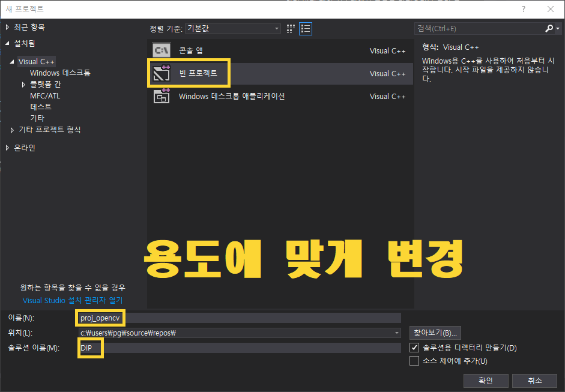Open the location path dropdown arrow
The image size is (565, 392).
point(396,333)
